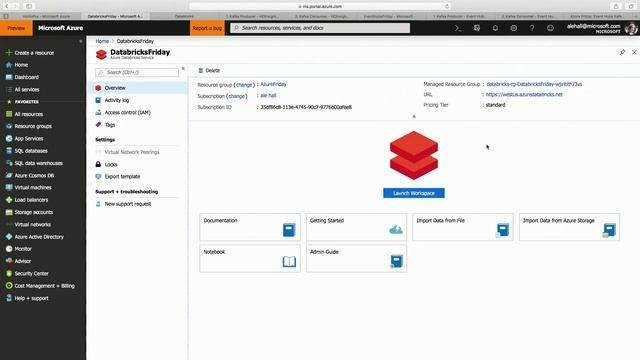Click the Storage accounts sidebar icon
This screenshot has height=360, width=640.
[x=9, y=212]
